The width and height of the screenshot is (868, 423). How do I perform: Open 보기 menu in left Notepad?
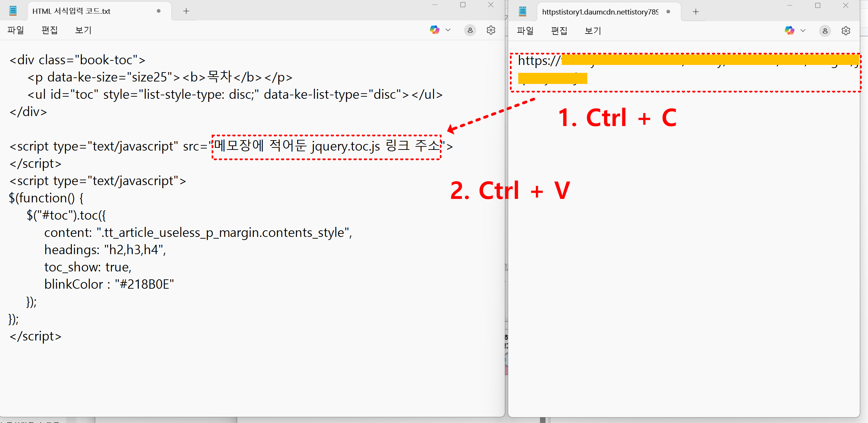click(x=83, y=30)
